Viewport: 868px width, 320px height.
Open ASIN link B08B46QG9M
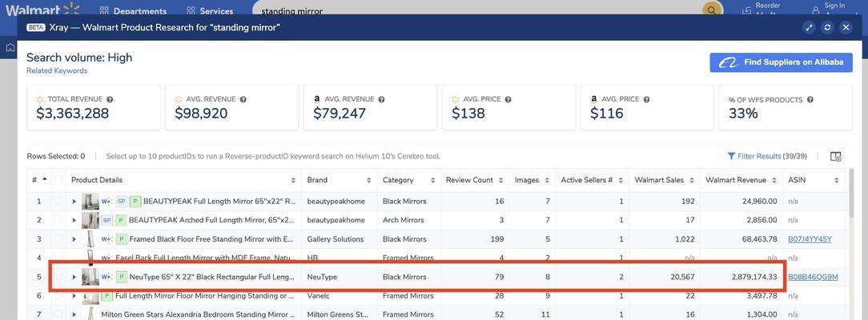(x=814, y=276)
